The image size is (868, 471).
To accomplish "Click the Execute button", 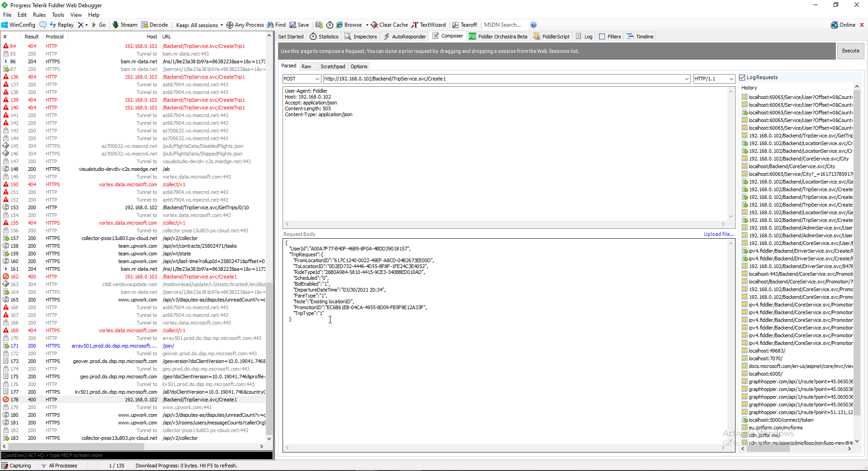I will pos(850,51).
